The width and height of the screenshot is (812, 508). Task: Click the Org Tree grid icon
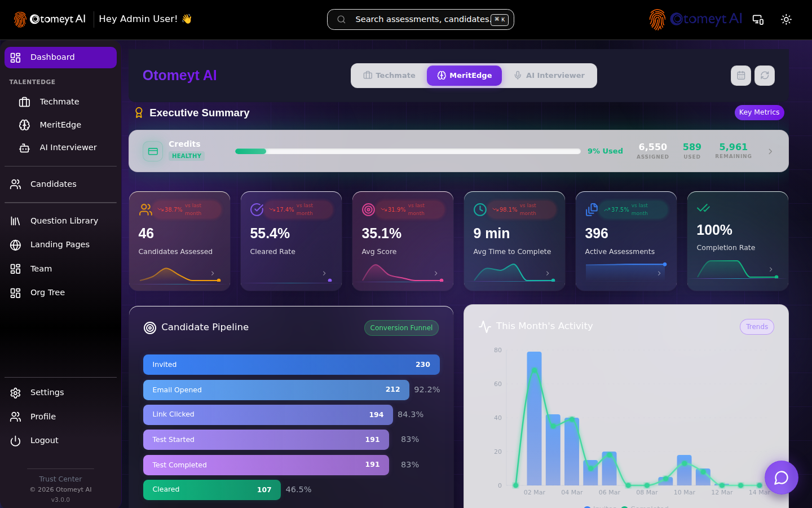tap(15, 293)
